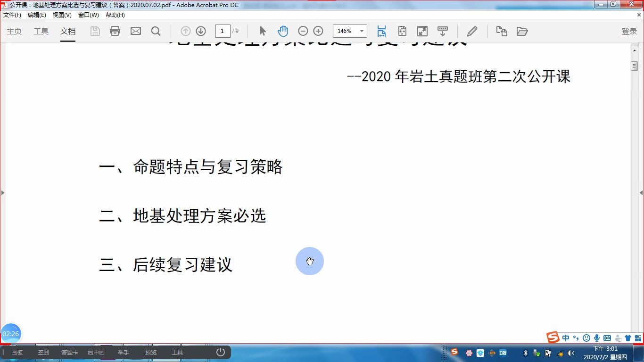Image resolution: width=644 pixels, height=362 pixels.
Task: Click 签到 on class toolbar
Action: (43, 353)
